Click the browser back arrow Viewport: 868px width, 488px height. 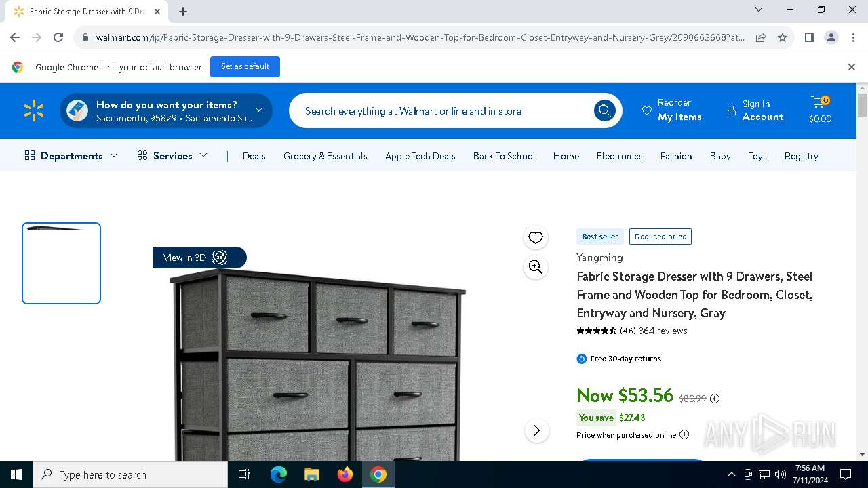click(x=15, y=37)
